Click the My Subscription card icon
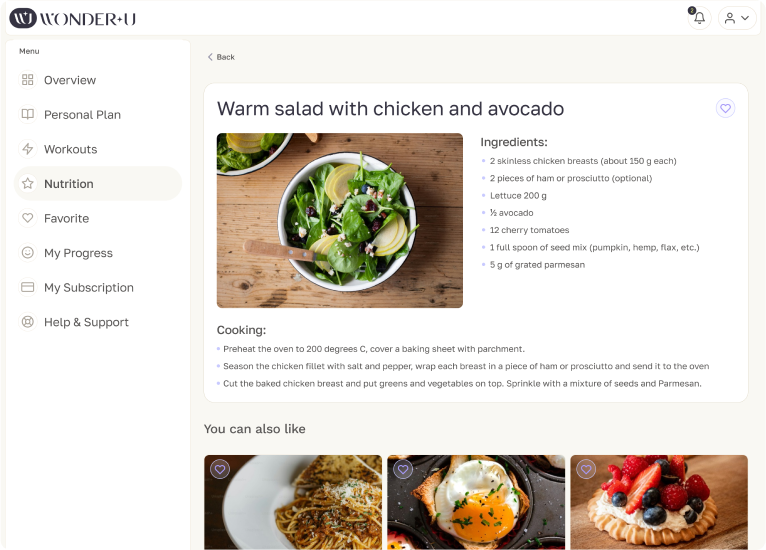This screenshot has height=550, width=766. [28, 287]
